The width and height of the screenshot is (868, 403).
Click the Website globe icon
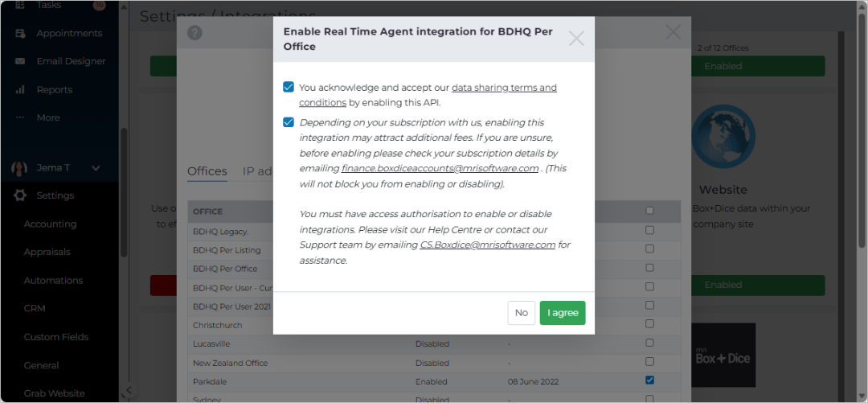point(723,137)
